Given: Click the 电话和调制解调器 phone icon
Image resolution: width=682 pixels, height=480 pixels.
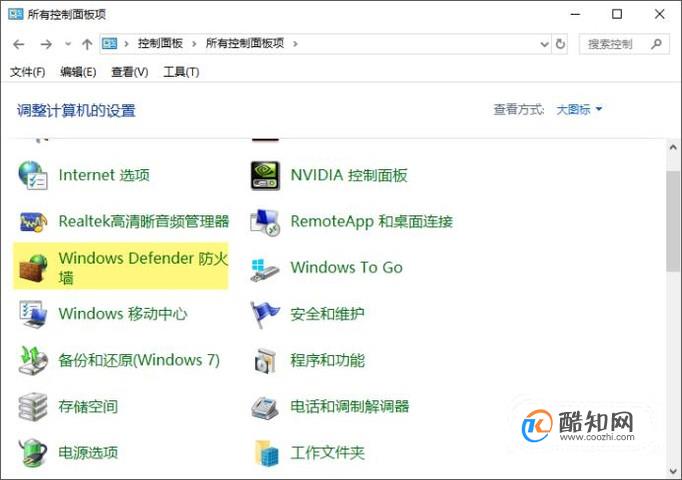Looking at the screenshot, I should tap(265, 408).
